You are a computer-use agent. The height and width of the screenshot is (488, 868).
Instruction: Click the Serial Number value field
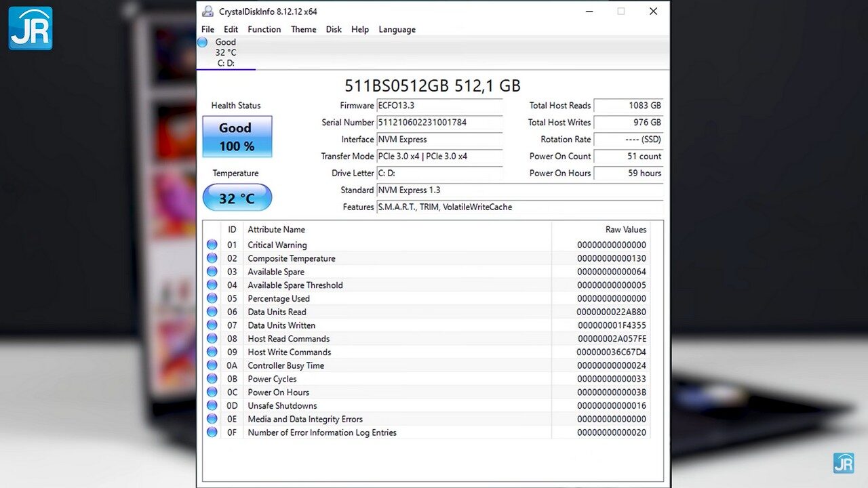[439, 123]
